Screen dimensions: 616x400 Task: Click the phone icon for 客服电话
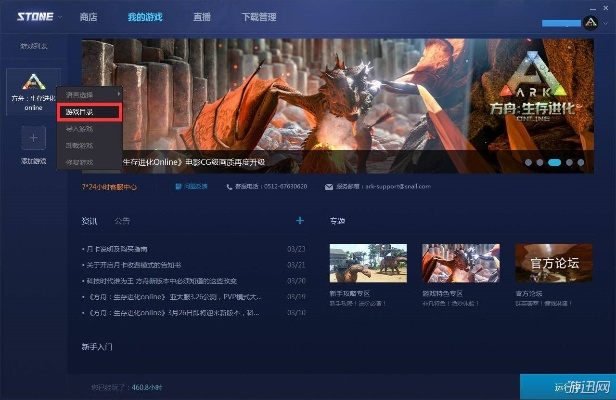[229, 187]
